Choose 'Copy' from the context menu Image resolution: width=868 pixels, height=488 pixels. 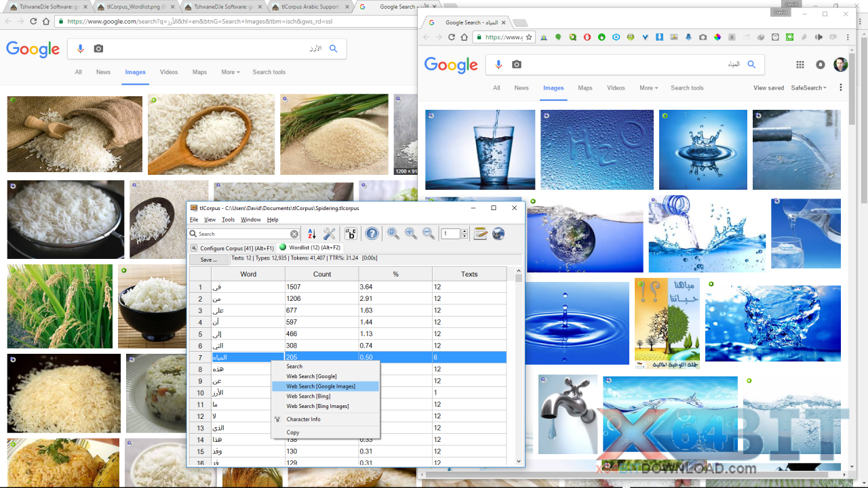[x=325, y=432]
